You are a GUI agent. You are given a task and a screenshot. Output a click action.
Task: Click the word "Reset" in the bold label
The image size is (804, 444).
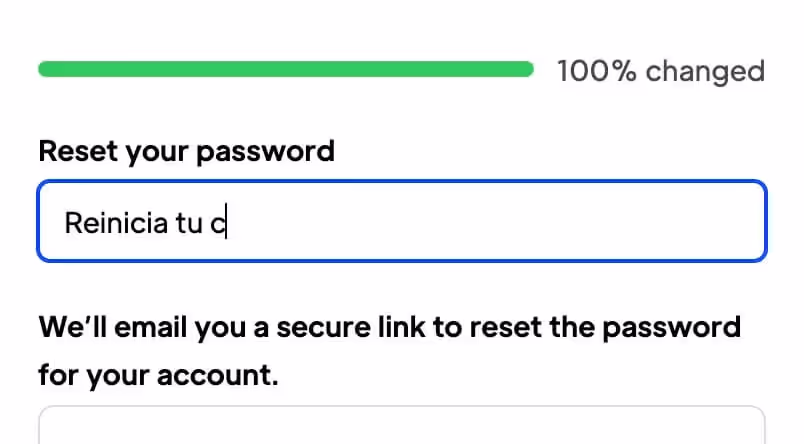(78, 151)
